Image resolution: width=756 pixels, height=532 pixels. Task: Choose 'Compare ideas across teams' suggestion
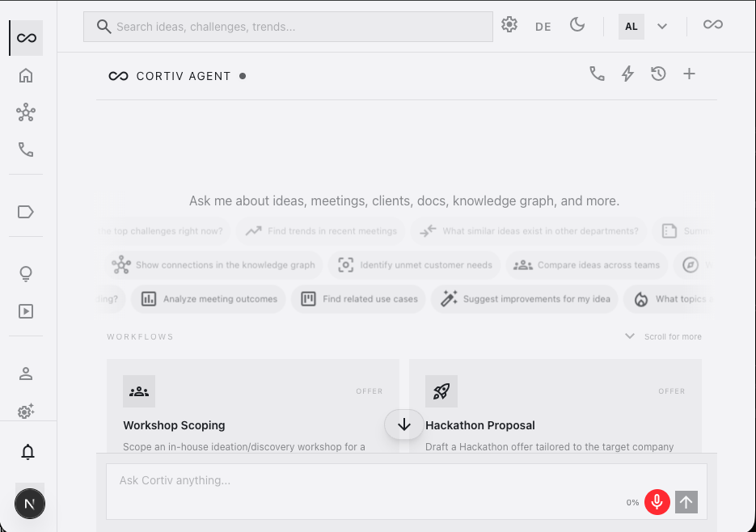point(587,265)
